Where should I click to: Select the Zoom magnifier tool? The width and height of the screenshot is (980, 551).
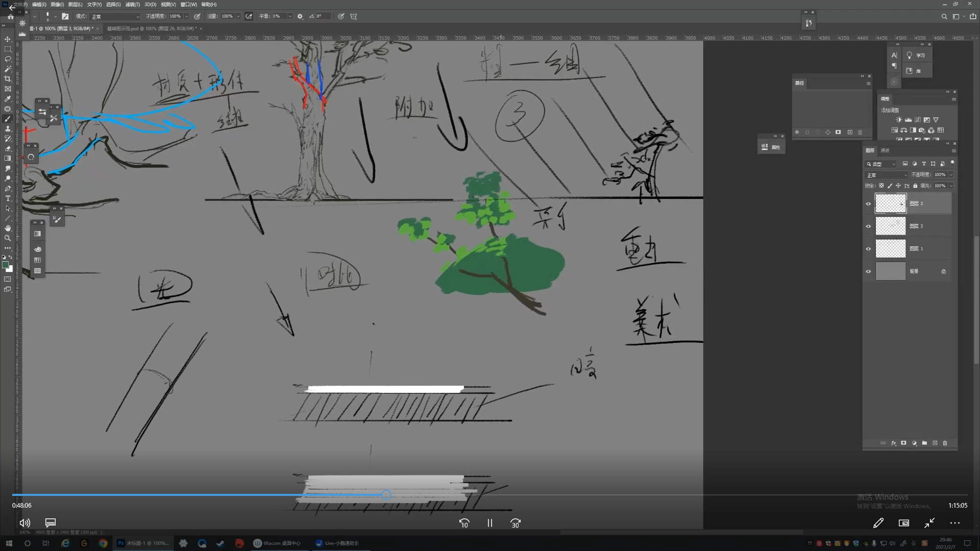[8, 238]
